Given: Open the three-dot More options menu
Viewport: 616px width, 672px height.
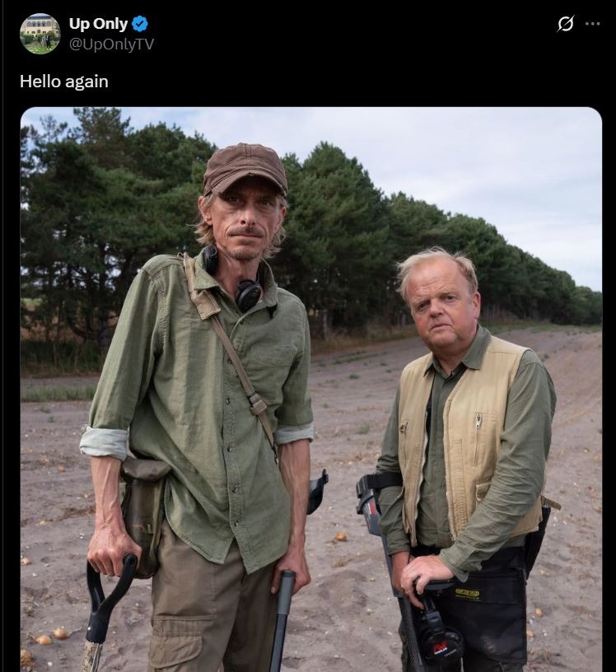Looking at the screenshot, I should tap(592, 24).
